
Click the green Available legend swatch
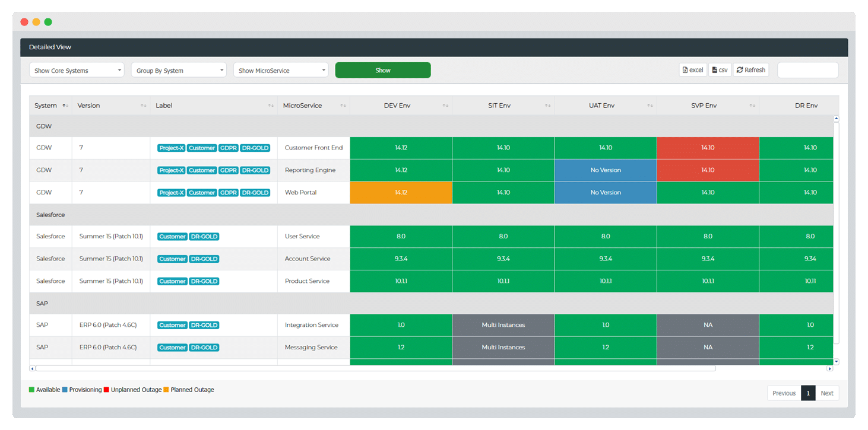tap(31, 390)
